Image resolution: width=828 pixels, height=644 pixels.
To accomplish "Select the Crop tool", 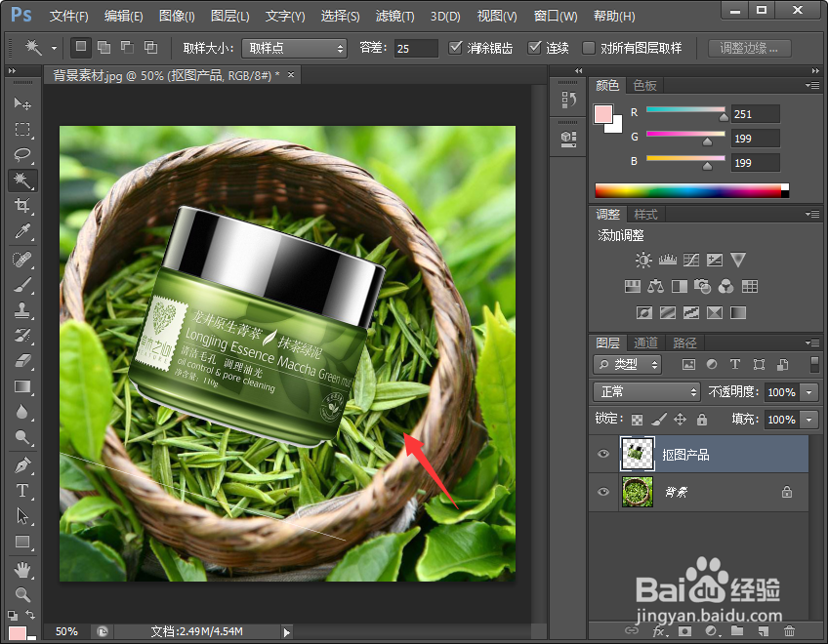I will pyautogui.click(x=22, y=206).
